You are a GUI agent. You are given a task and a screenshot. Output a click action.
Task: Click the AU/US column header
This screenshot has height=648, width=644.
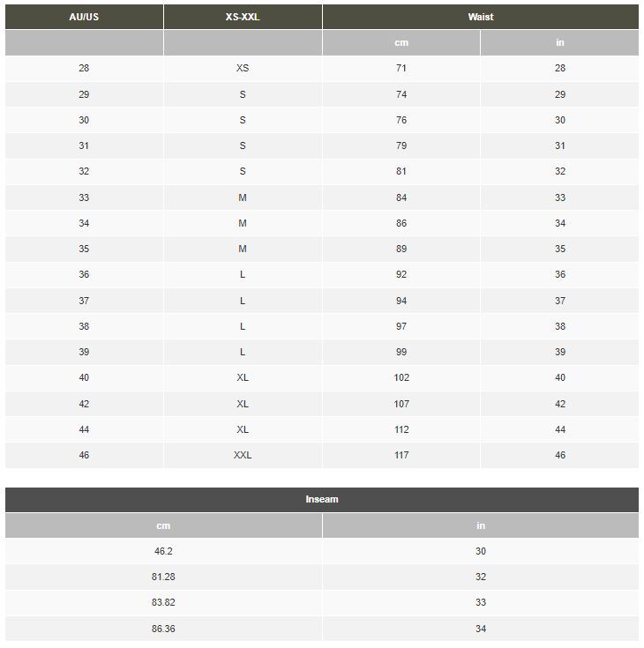(x=84, y=17)
